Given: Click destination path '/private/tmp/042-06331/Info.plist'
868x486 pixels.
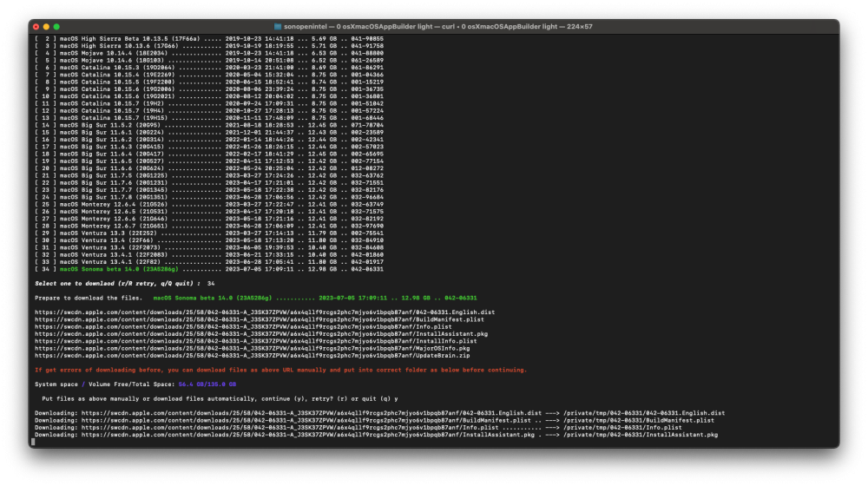Looking at the screenshot, I should (622, 427).
